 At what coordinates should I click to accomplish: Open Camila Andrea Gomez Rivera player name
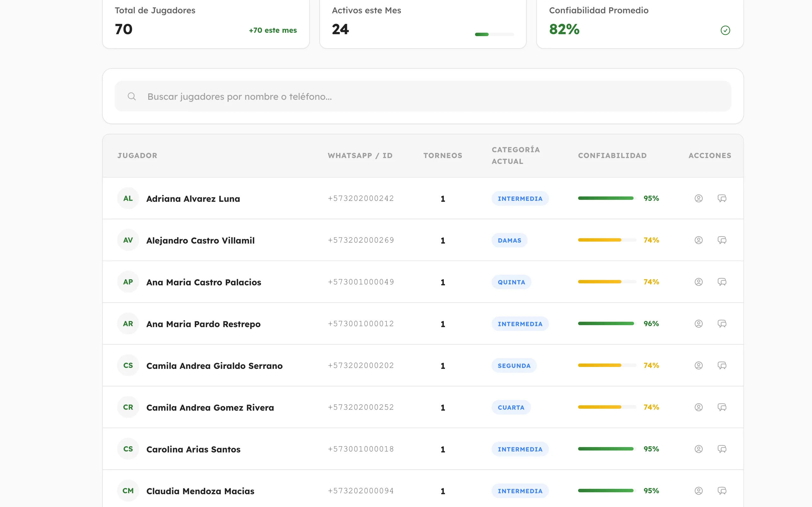pos(210,408)
